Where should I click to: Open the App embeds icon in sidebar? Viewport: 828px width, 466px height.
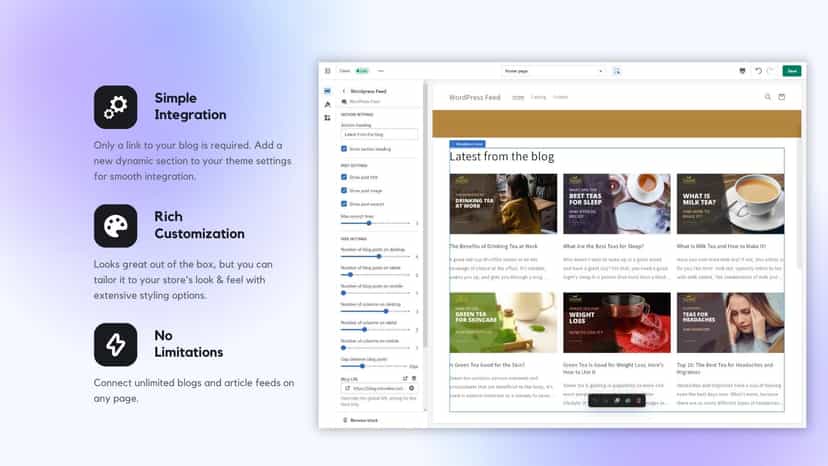click(x=327, y=117)
